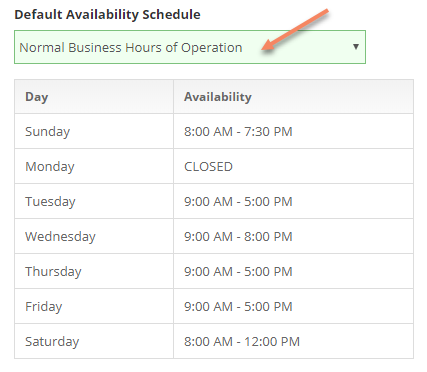Select the Wednesday row cell

tap(94, 236)
